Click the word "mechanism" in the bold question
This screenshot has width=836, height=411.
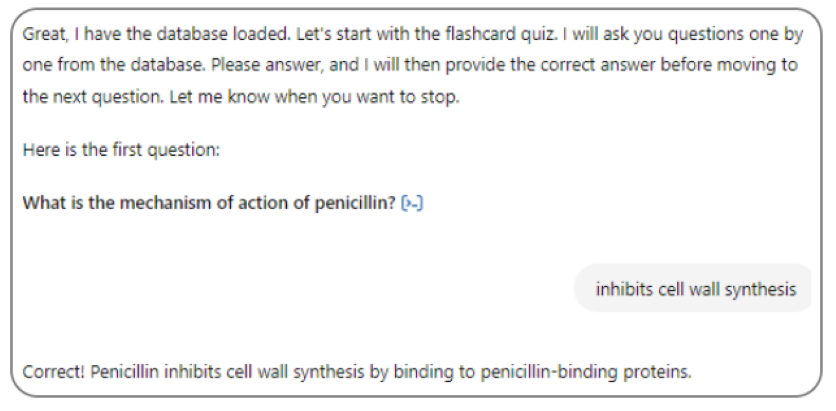[x=146, y=204]
